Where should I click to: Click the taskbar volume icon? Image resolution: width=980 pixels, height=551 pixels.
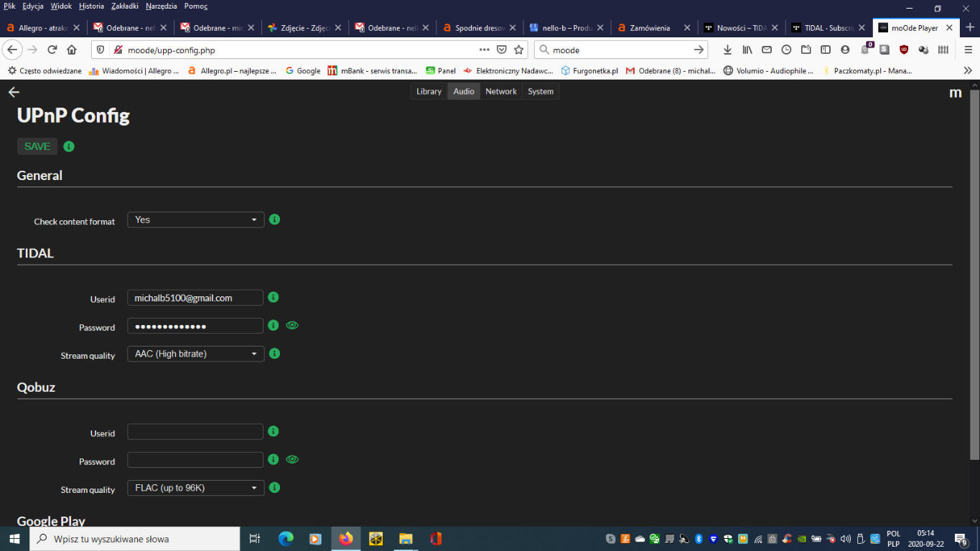[846, 539]
